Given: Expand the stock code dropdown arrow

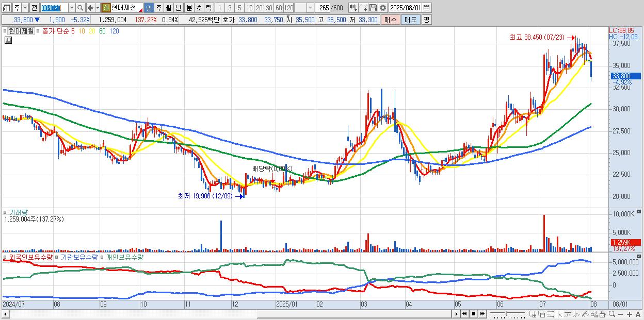Looking at the screenshot, I should (x=71, y=8).
